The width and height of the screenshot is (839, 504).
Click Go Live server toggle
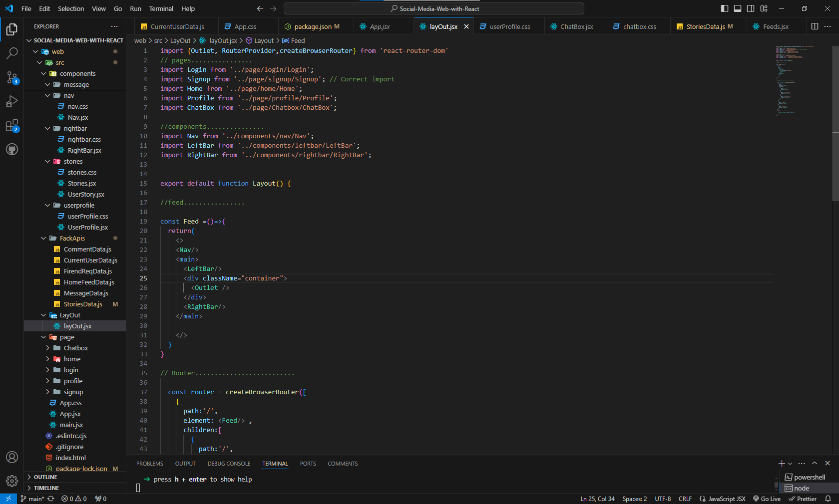(767, 499)
